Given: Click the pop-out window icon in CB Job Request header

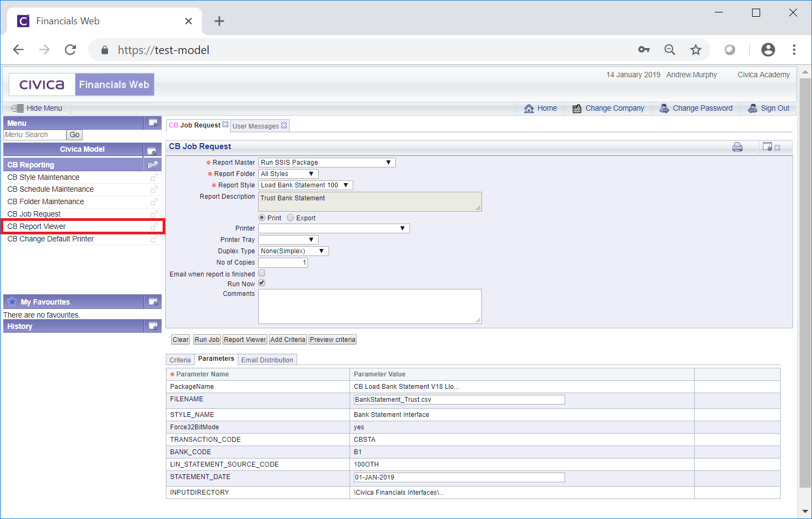Looking at the screenshot, I should 767,146.
